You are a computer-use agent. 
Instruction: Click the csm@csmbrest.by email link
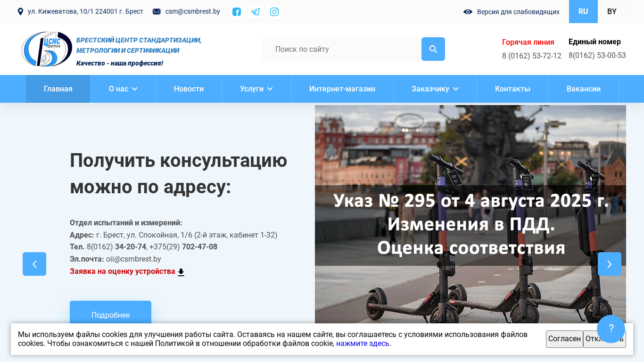point(193,11)
